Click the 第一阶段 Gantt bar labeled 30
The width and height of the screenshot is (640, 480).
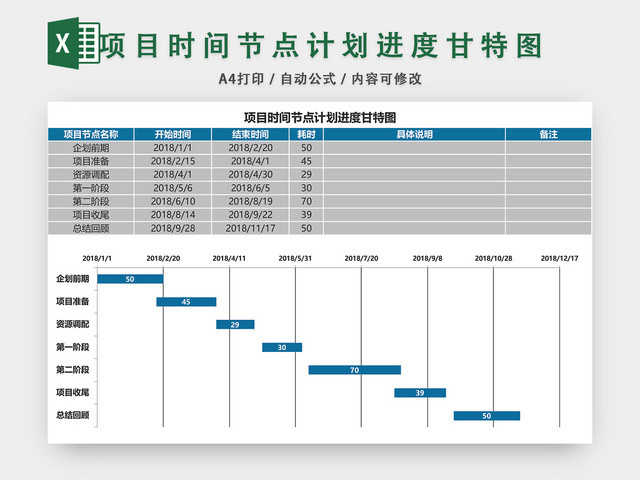[282, 347]
